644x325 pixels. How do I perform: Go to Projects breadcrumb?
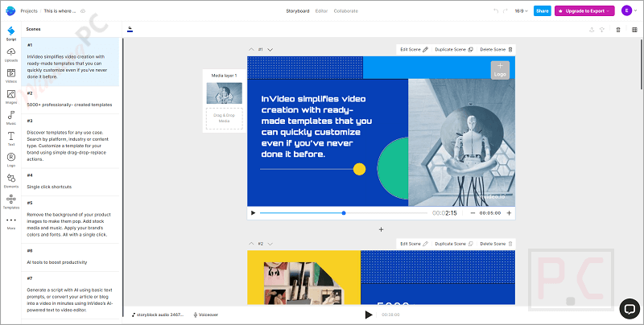(29, 11)
